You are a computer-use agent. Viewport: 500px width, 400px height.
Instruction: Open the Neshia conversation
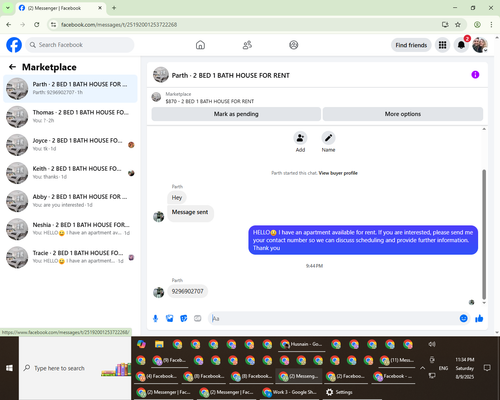pos(70,229)
